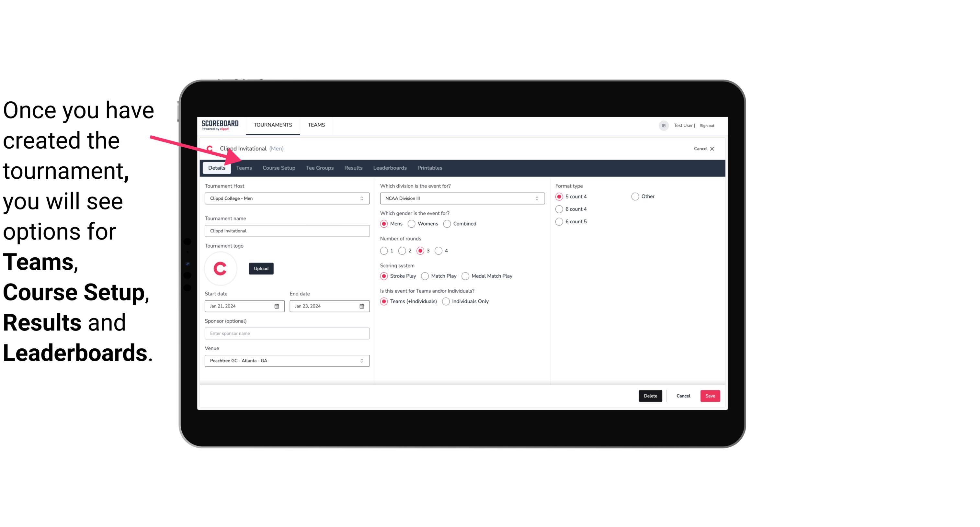
Task: Switch to the Course Setup tab
Action: (x=279, y=167)
